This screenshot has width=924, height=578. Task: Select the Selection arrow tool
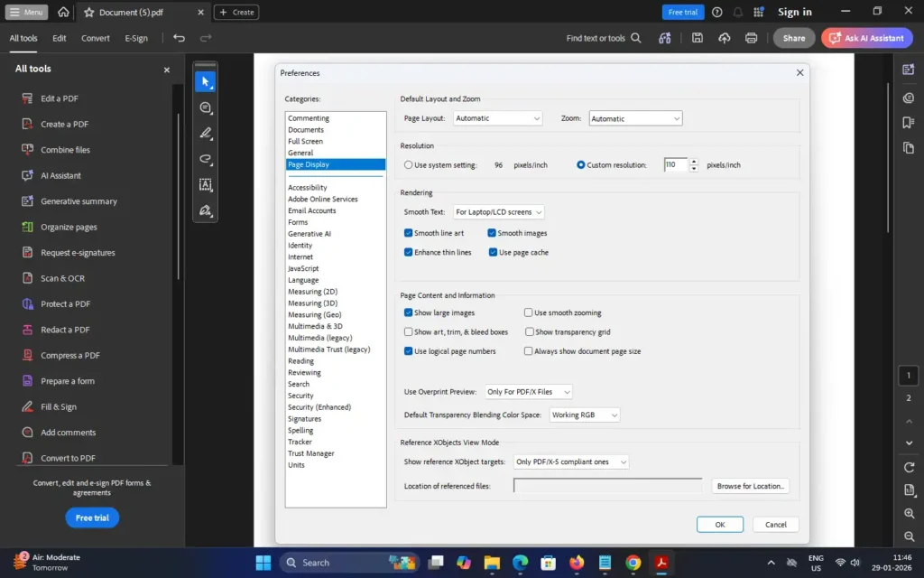(x=205, y=80)
